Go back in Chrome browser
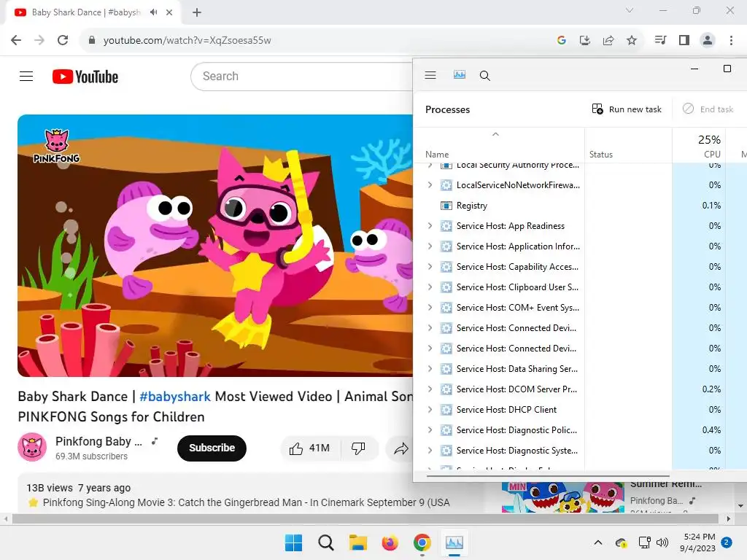 pos(16,40)
